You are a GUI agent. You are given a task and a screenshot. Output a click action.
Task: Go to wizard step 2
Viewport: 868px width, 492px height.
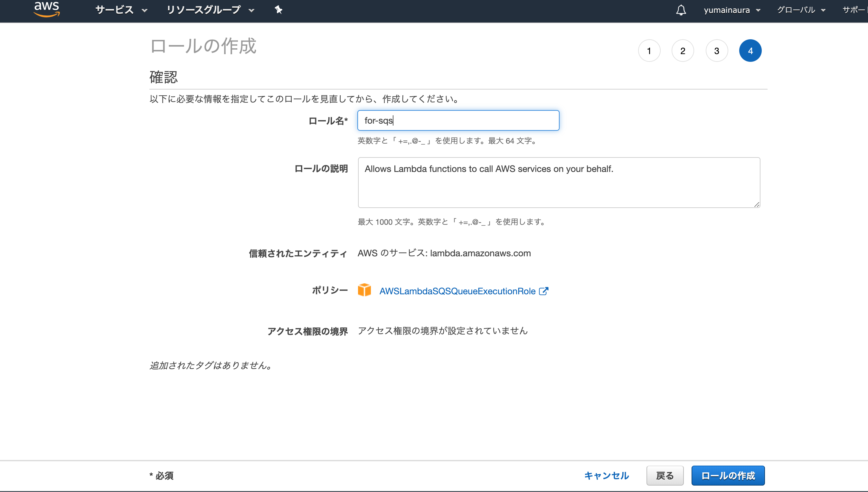[683, 51]
